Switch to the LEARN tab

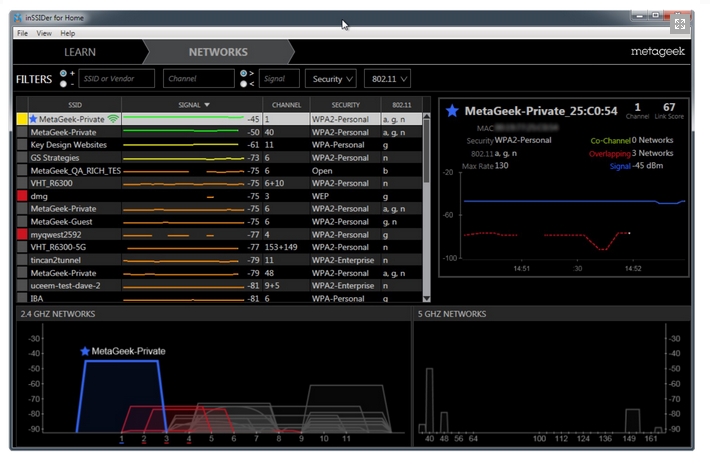click(x=80, y=52)
